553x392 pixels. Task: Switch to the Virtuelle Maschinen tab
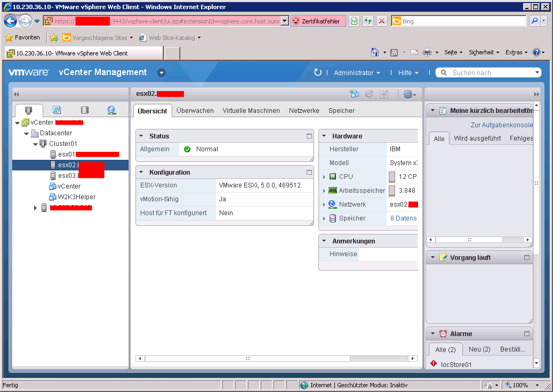click(x=251, y=111)
